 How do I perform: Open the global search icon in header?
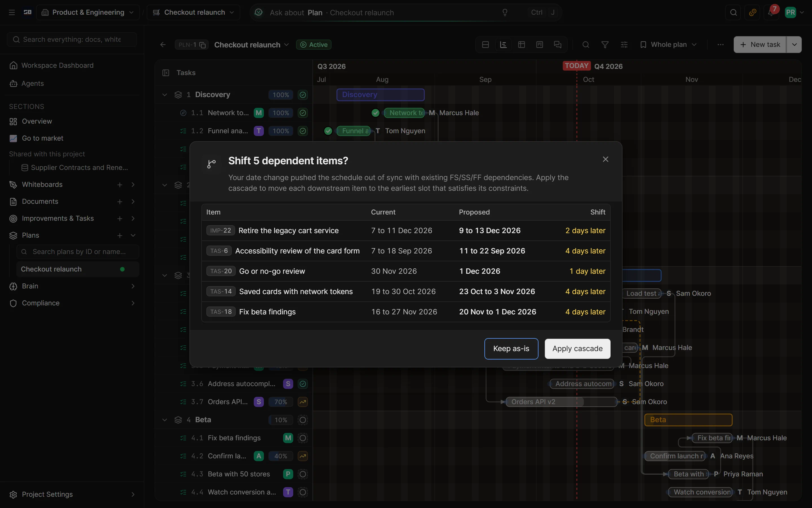pyautogui.click(x=733, y=12)
